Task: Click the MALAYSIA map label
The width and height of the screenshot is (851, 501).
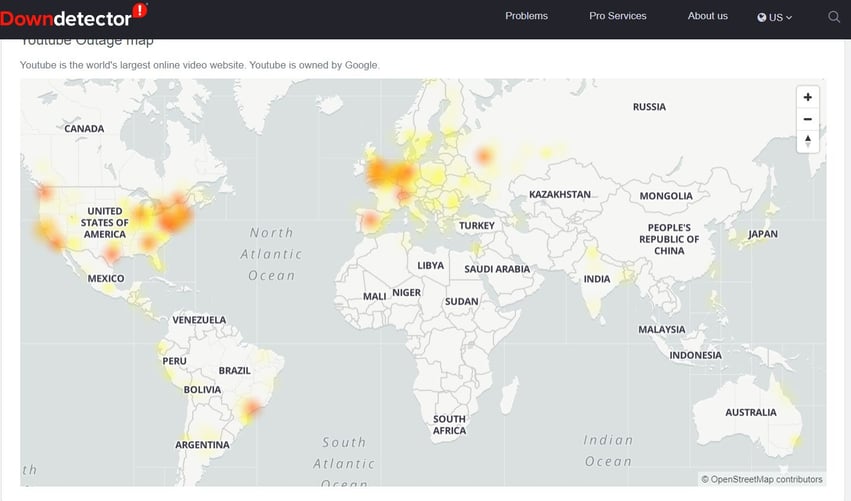Action: (x=662, y=329)
